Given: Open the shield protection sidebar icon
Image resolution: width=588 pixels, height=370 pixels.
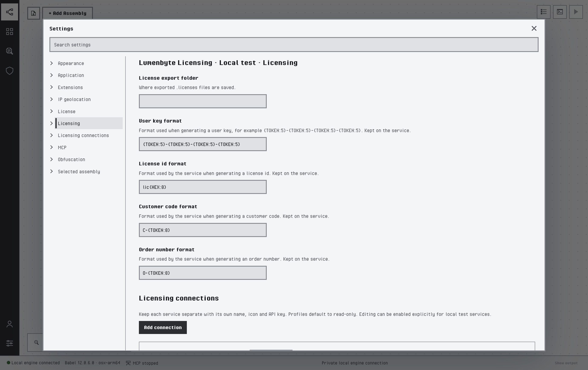Looking at the screenshot, I should coord(10,71).
